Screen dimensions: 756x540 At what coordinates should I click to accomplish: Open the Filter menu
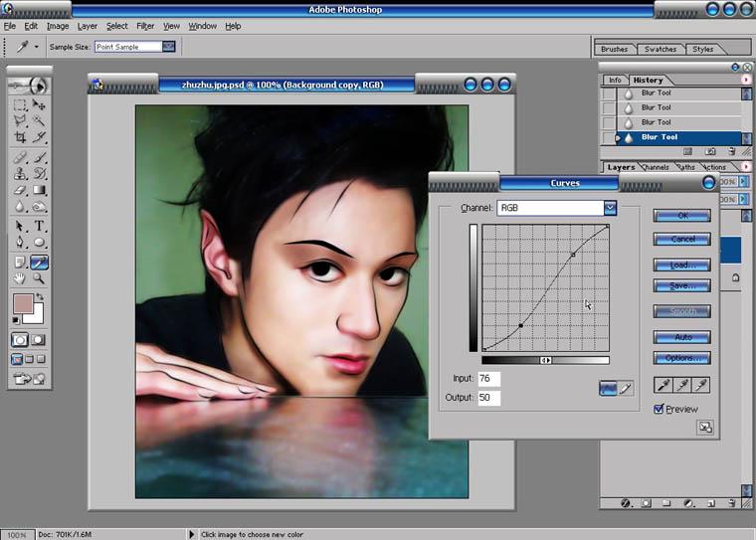click(x=145, y=26)
